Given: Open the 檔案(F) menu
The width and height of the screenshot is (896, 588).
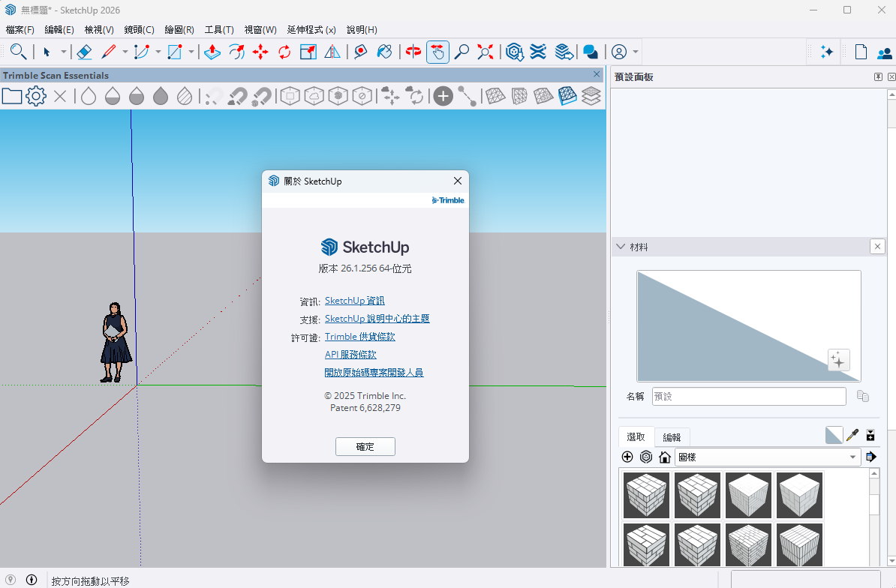Looking at the screenshot, I should (x=20, y=30).
